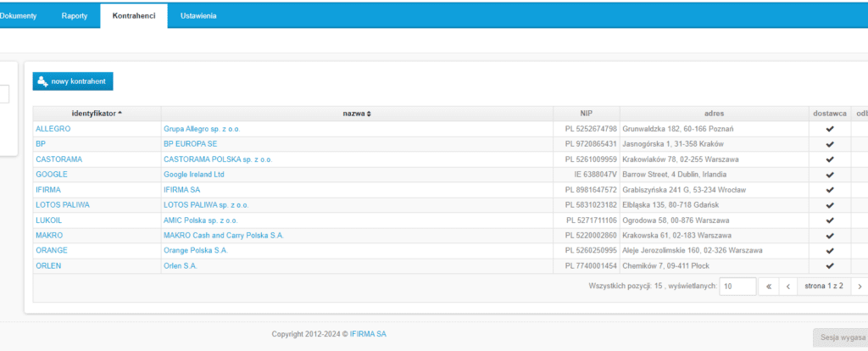This screenshot has width=868, height=351.
Task: Click the rows-per-page field showing 10
Action: click(x=737, y=287)
